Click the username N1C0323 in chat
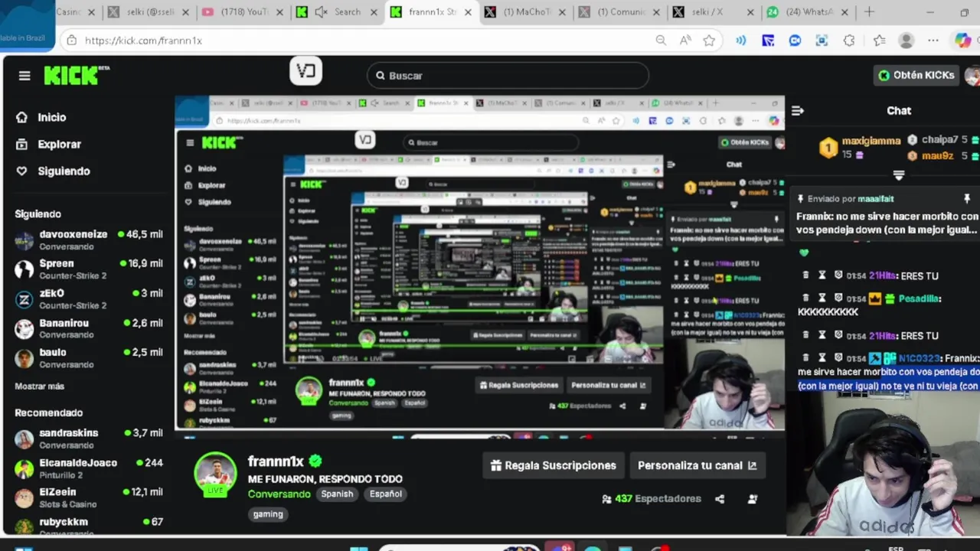 coord(919,358)
